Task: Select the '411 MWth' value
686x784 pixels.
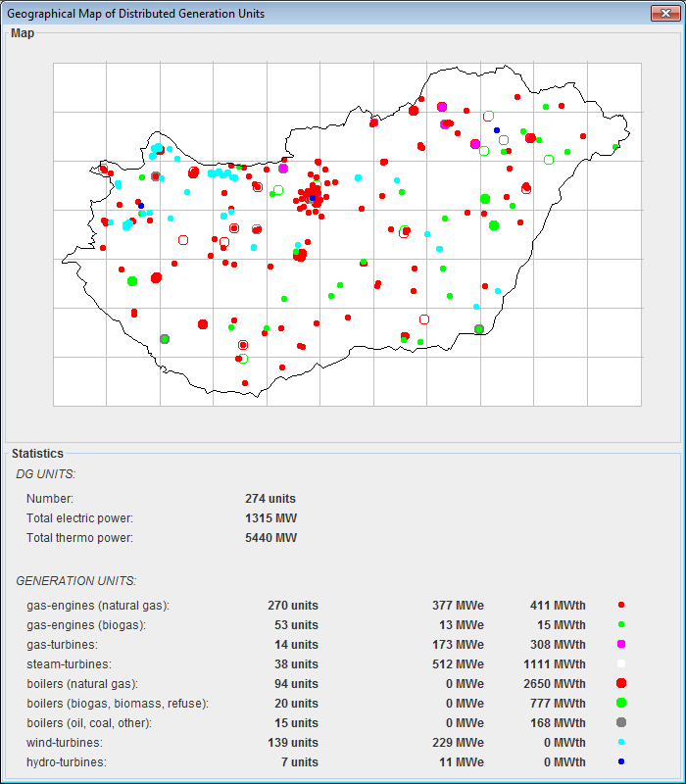Action: (x=558, y=606)
